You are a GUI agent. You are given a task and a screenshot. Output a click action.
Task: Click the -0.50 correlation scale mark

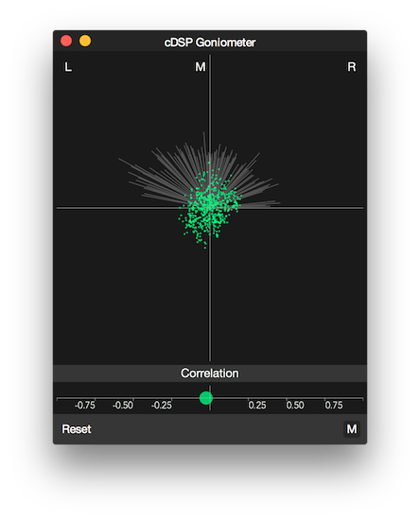(x=123, y=406)
